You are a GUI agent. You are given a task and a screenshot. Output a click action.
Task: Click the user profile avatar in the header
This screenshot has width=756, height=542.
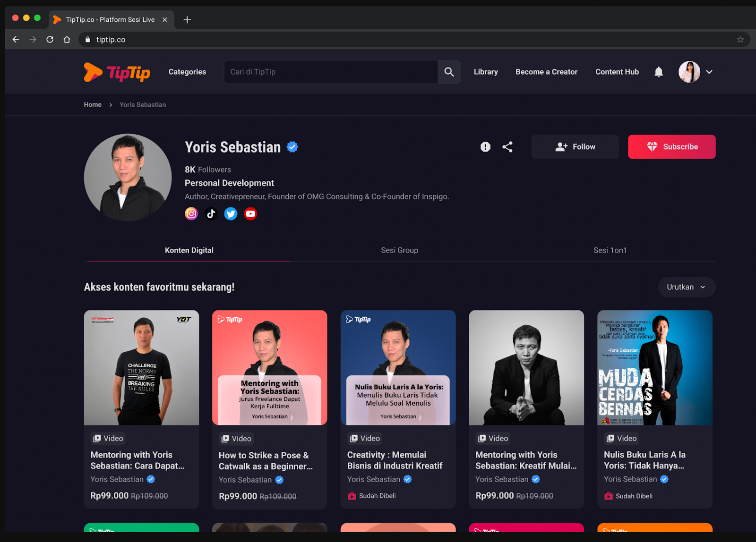point(689,72)
